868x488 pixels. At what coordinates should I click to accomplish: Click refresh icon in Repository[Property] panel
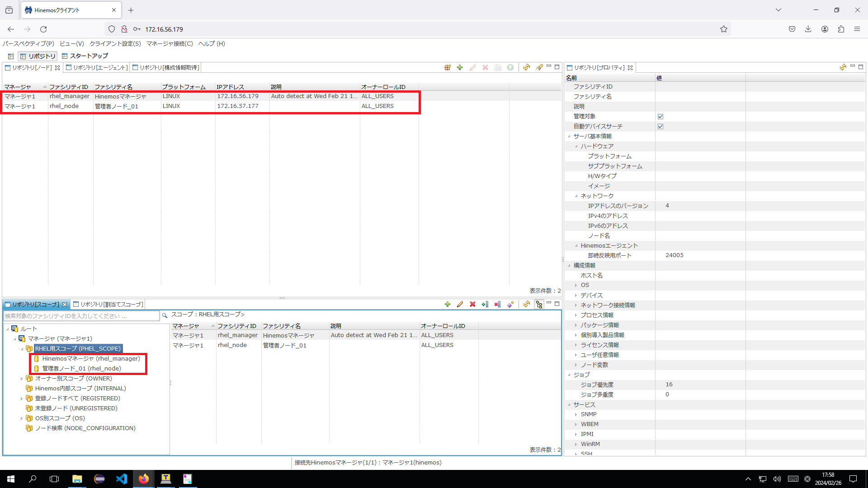coord(843,67)
